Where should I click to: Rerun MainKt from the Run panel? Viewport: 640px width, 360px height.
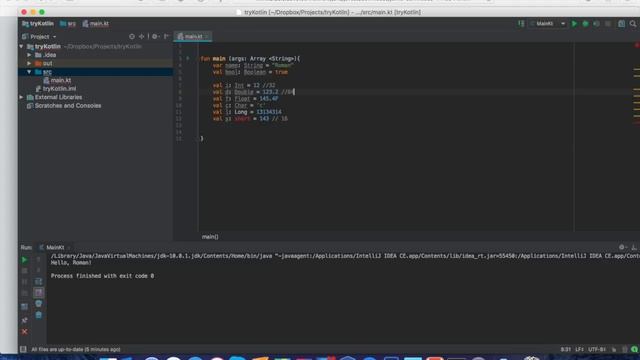[24, 260]
